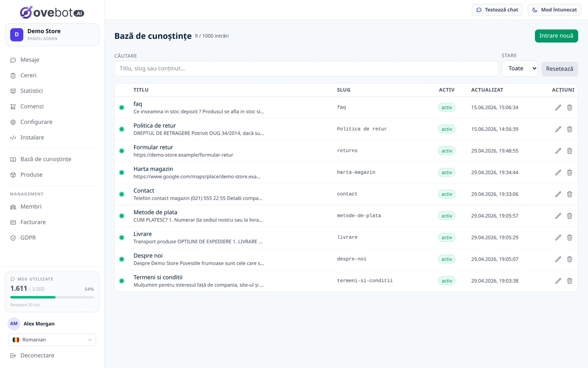Toggle activ badge for Contact
Image resolution: width=588 pixels, height=368 pixels.
pos(447,194)
